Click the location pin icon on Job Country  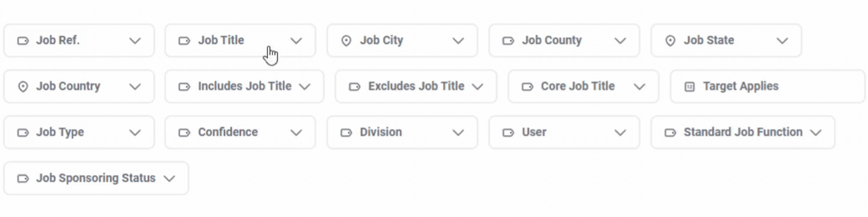[23, 87]
